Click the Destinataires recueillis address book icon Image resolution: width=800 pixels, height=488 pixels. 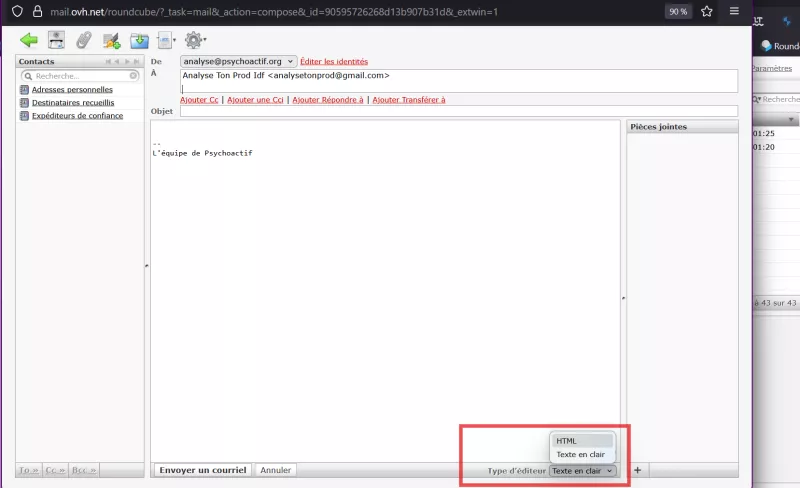pos(24,103)
